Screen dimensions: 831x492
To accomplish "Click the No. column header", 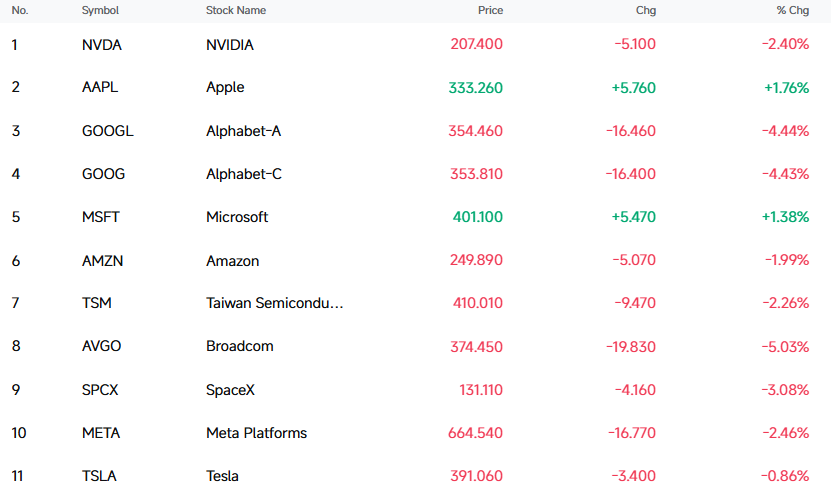I will pyautogui.click(x=20, y=11).
